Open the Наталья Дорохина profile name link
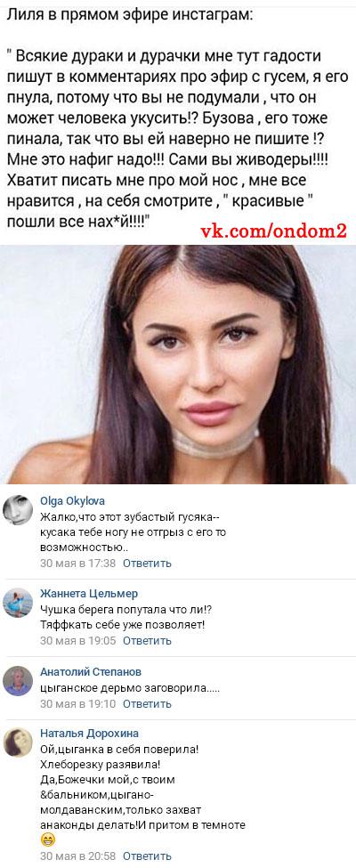Screen dimensions: 356x868 89,733
